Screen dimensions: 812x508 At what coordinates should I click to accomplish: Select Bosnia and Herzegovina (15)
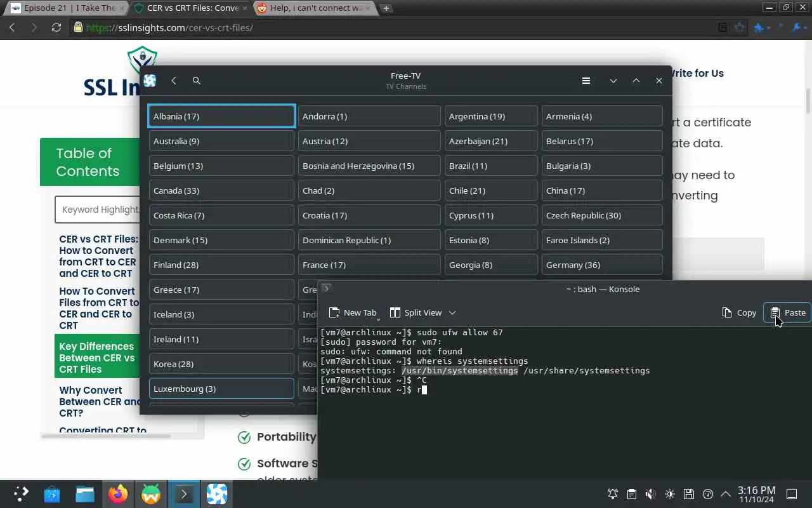pos(369,166)
